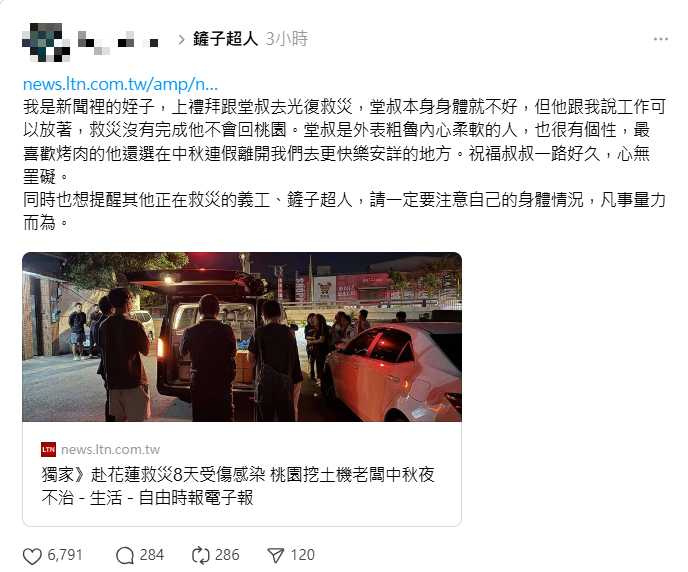Image resolution: width=688 pixels, height=572 pixels.
Task: View the 120 shares count
Action: [303, 555]
